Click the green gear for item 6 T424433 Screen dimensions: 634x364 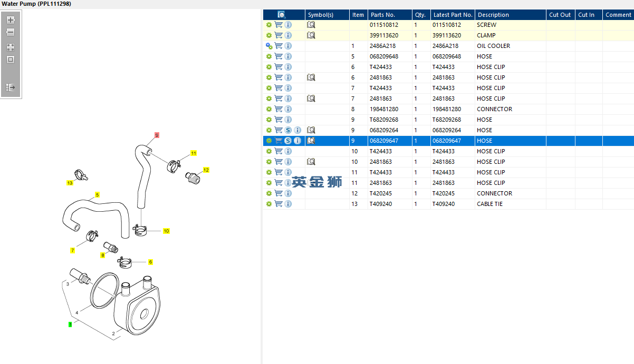(x=269, y=67)
